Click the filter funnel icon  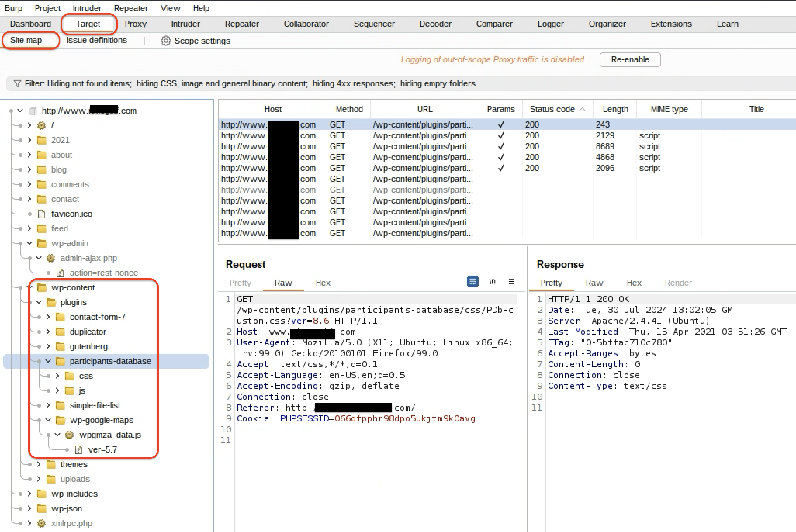[x=17, y=84]
